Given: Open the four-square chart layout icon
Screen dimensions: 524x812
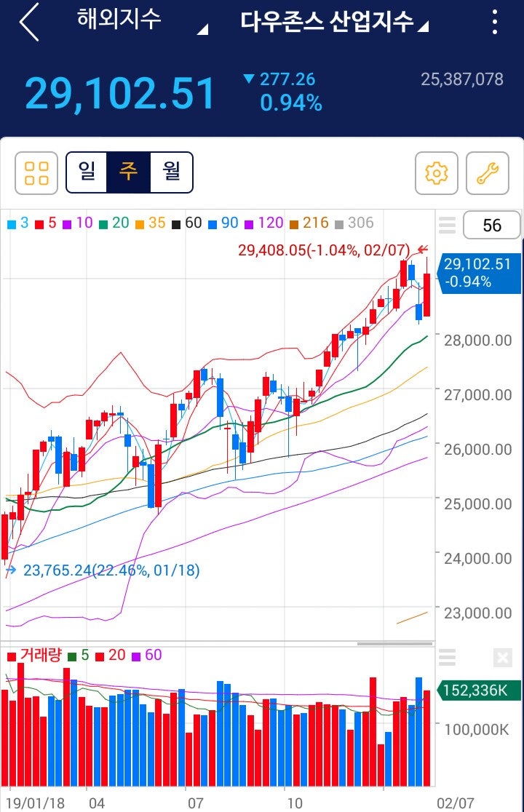Looking at the screenshot, I should coord(36,173).
